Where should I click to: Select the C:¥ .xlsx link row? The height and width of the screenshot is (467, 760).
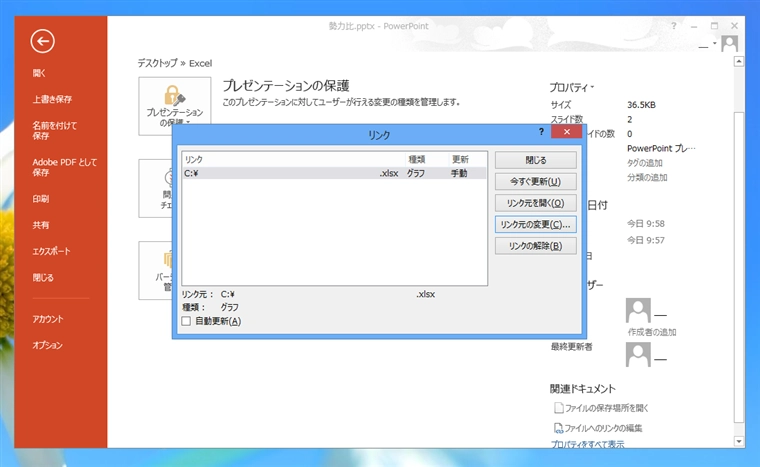tap(334, 173)
